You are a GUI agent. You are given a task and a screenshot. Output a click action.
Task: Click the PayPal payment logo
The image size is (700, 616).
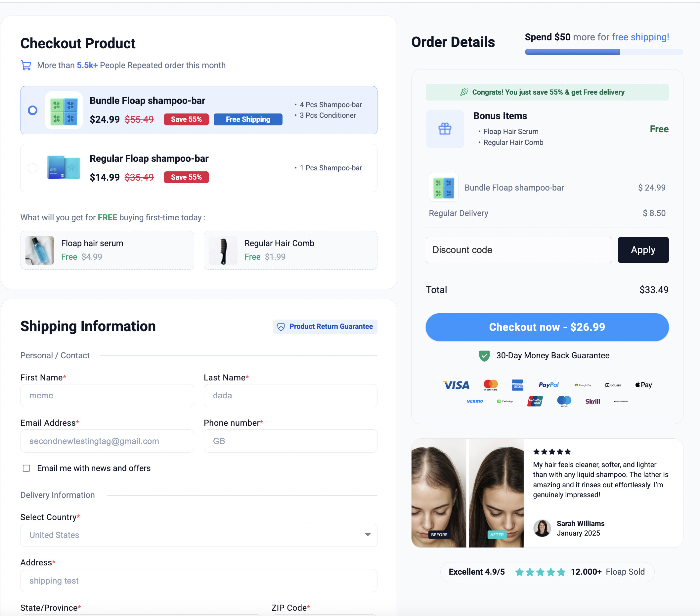(x=548, y=385)
